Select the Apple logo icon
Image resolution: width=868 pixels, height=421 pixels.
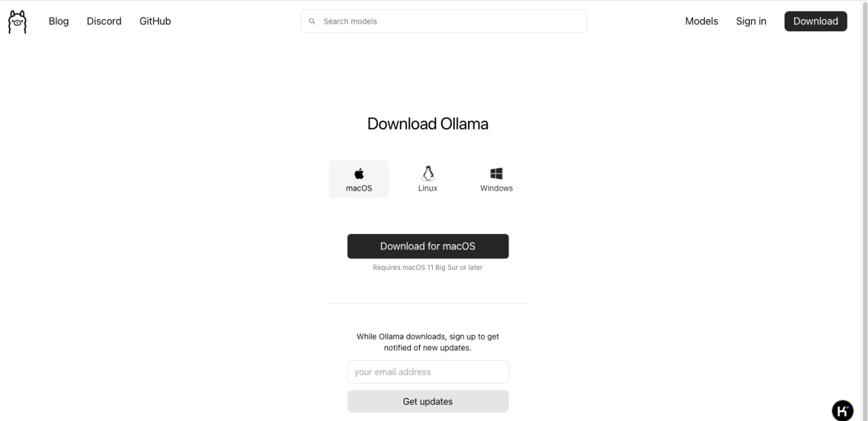tap(359, 174)
